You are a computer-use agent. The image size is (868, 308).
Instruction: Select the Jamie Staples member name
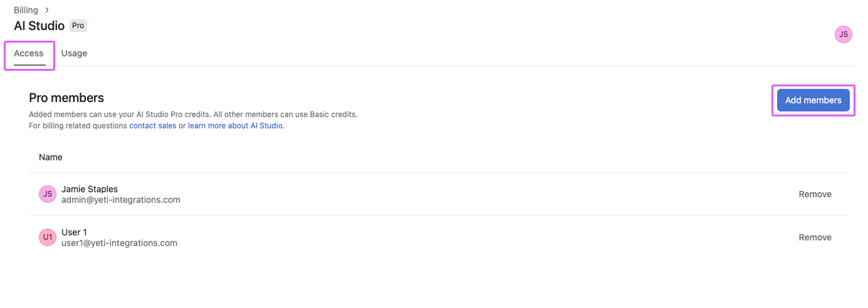(90, 189)
